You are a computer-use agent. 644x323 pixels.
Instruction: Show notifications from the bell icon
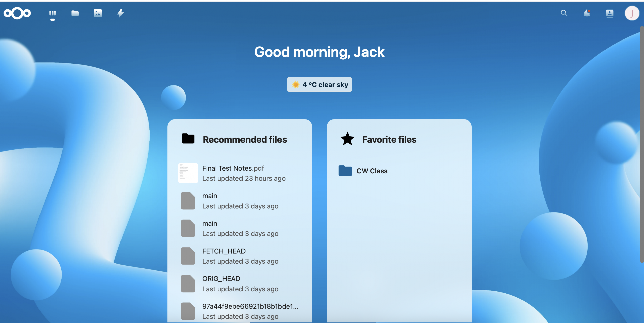point(587,13)
